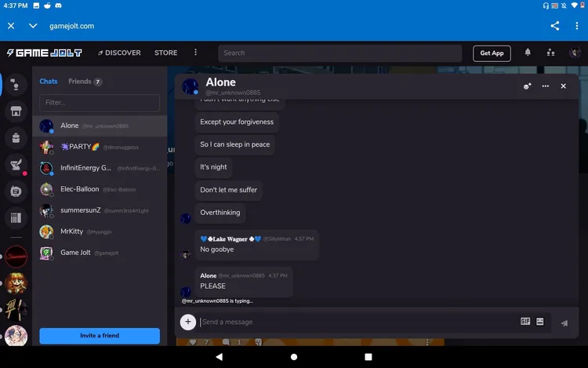Image resolution: width=588 pixels, height=368 pixels.
Task: Open the backpack sidebar icon
Action: point(16,137)
